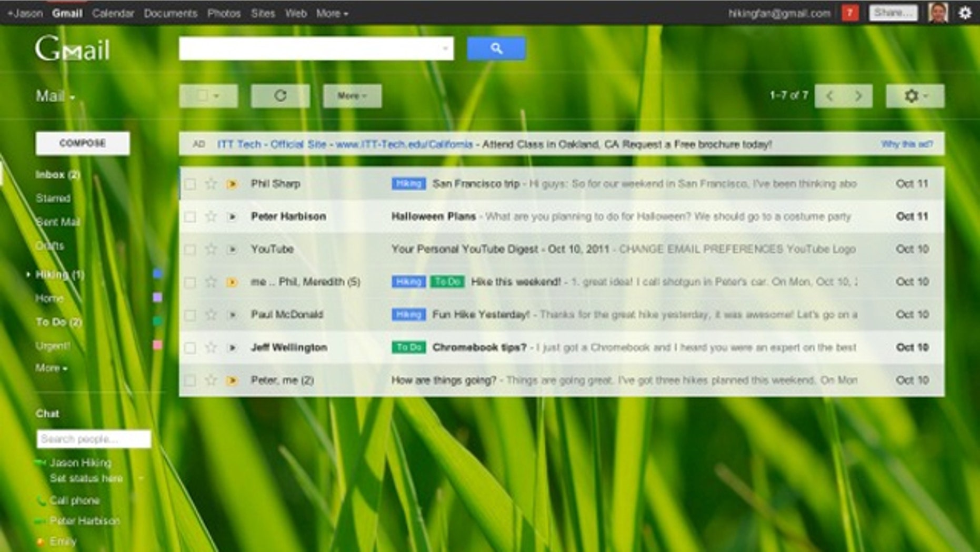Toggle importance marker on Peter Harbison email
980x552 pixels.
(x=232, y=216)
